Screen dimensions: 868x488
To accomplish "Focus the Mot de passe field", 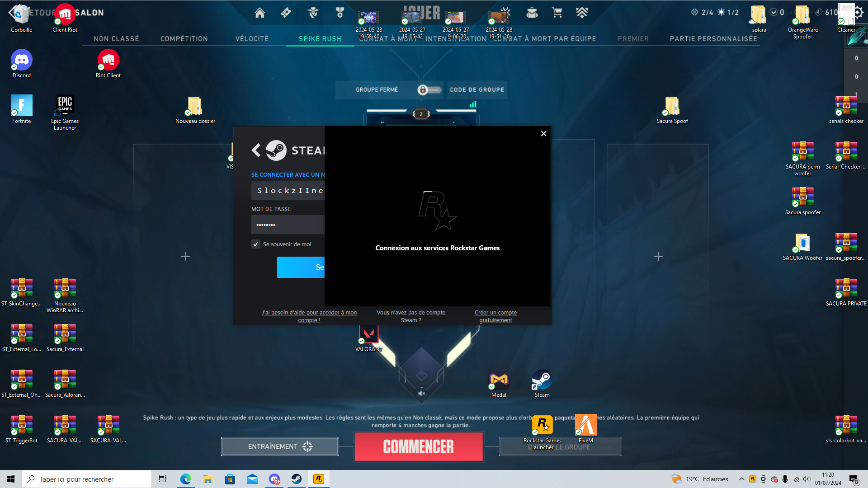I will coord(288,225).
